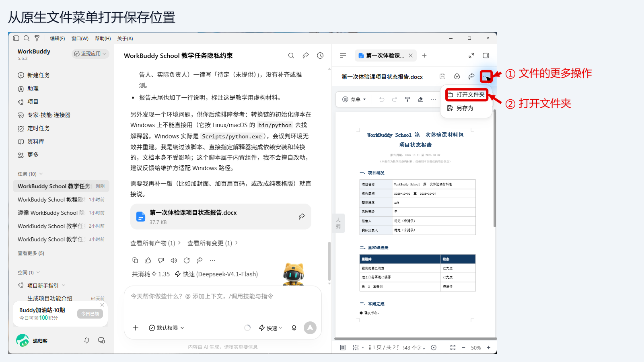Choose 另存为 from the popup menu
This screenshot has width=644, height=362.
click(x=466, y=108)
